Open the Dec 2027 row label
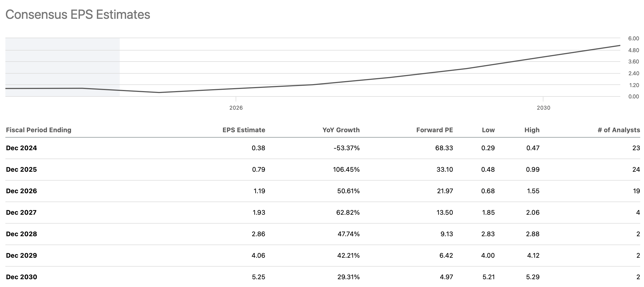 [21, 213]
